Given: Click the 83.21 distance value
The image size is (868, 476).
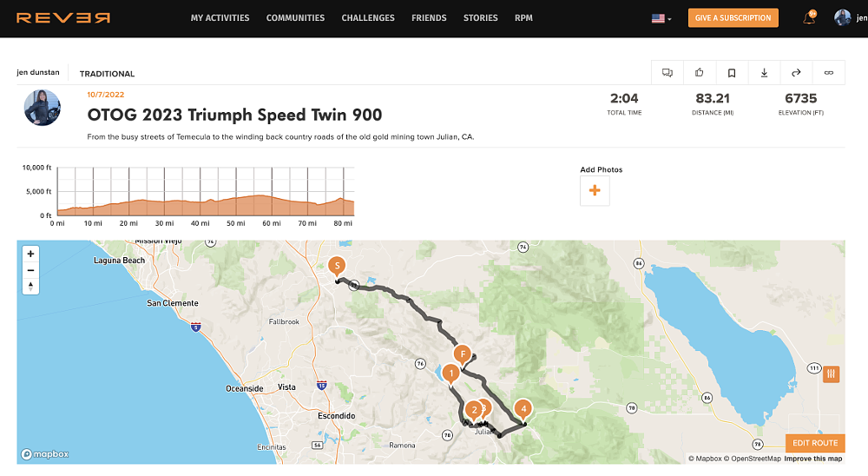Looking at the screenshot, I should tap(713, 99).
